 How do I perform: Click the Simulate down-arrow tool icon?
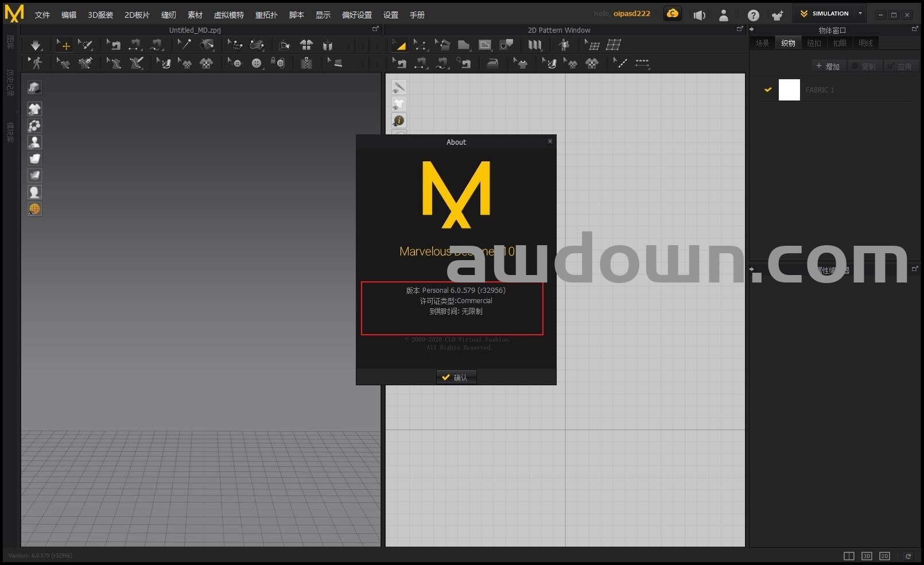tap(36, 45)
